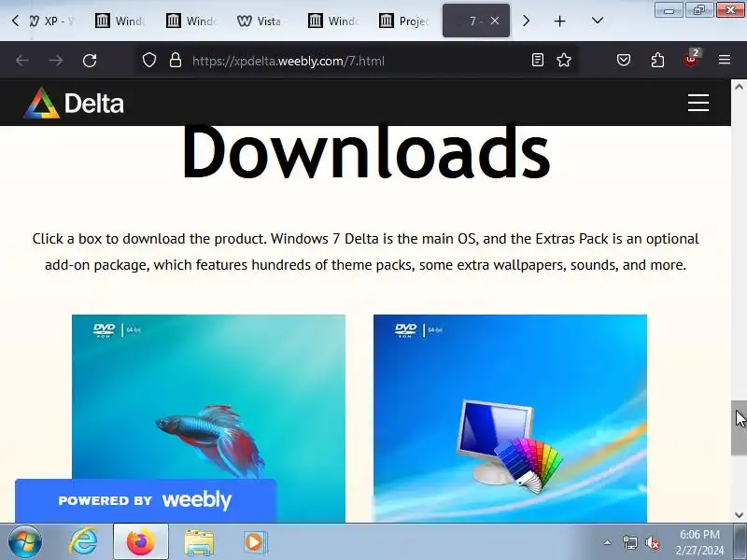Viewport: 747px width, 560px height.
Task: Switch to the first Wind tab after XP
Action: click(120, 21)
